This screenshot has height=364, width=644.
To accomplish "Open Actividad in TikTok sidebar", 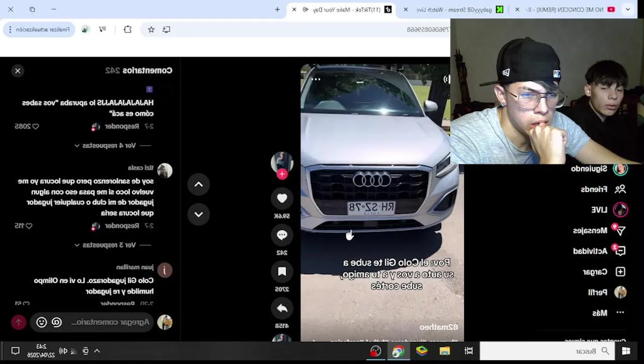I will 599,251.
